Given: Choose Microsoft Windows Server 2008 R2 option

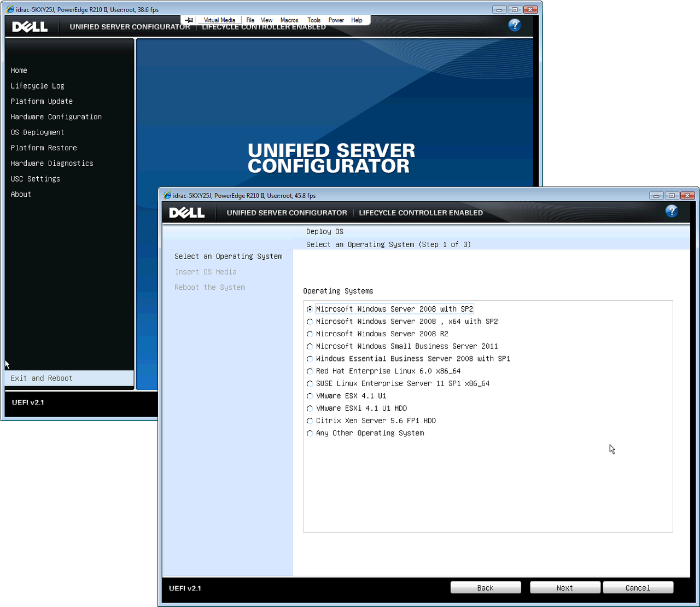Looking at the screenshot, I should pyautogui.click(x=377, y=334).
